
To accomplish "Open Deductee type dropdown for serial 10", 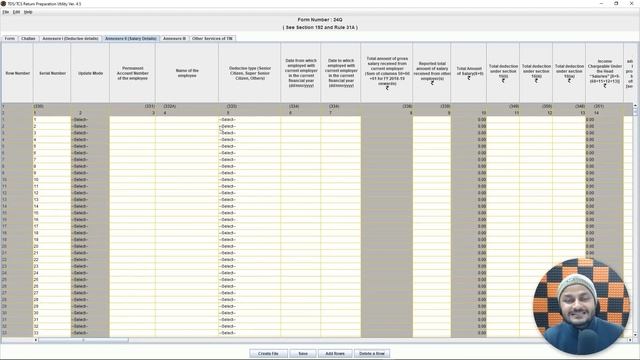I will click(x=249, y=180).
